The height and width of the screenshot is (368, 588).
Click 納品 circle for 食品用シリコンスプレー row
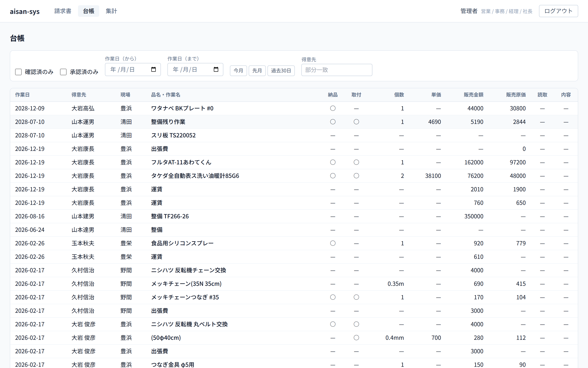[x=333, y=243]
